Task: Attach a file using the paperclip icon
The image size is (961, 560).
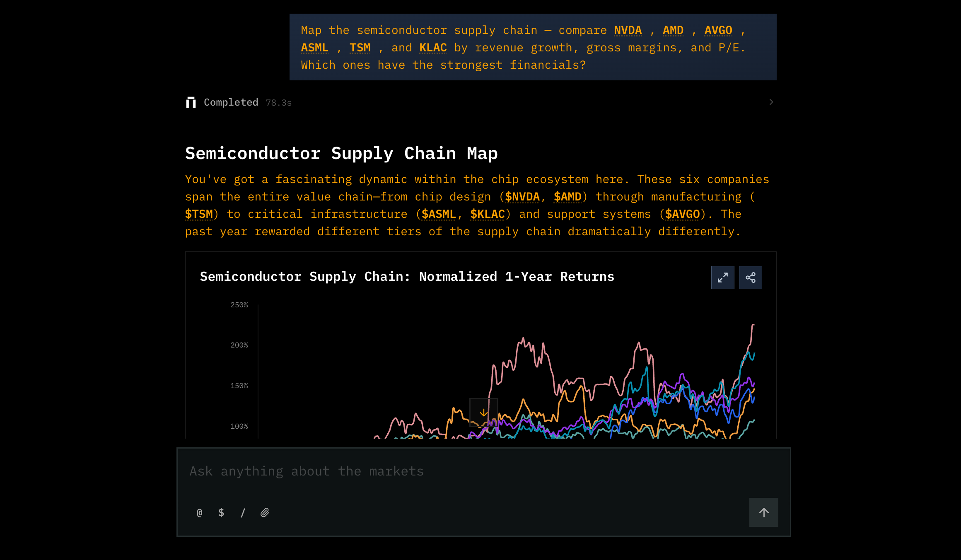Action: point(265,512)
